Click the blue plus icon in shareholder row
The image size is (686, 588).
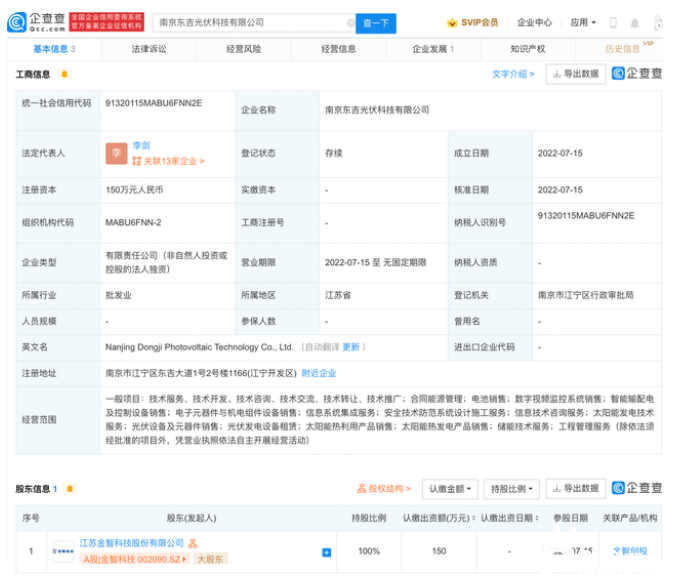tap(326, 552)
